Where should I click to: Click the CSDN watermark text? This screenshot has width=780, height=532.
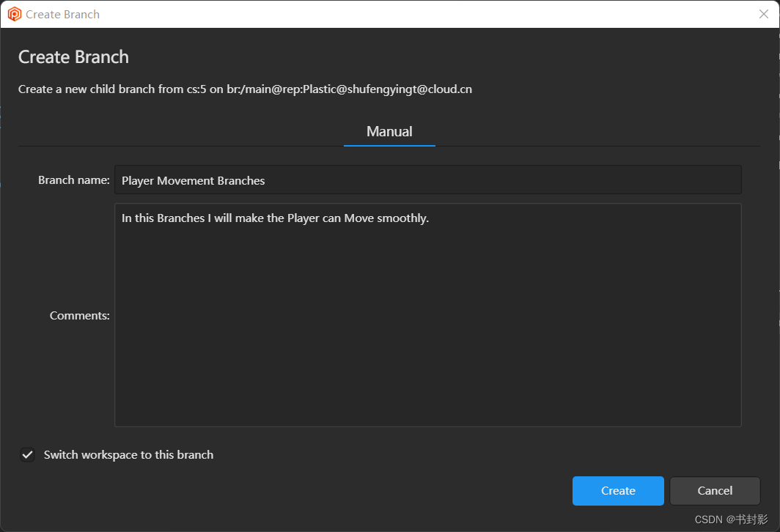click(731, 520)
